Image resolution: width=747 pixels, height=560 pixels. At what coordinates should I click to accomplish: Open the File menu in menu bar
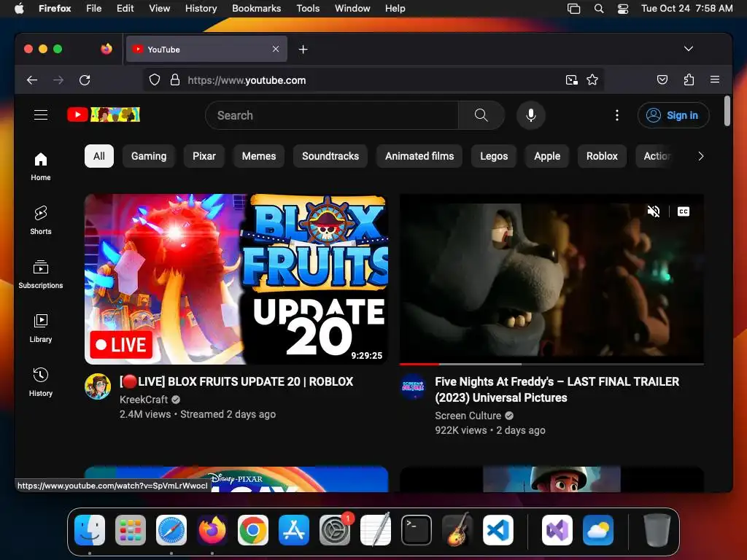coord(94,8)
